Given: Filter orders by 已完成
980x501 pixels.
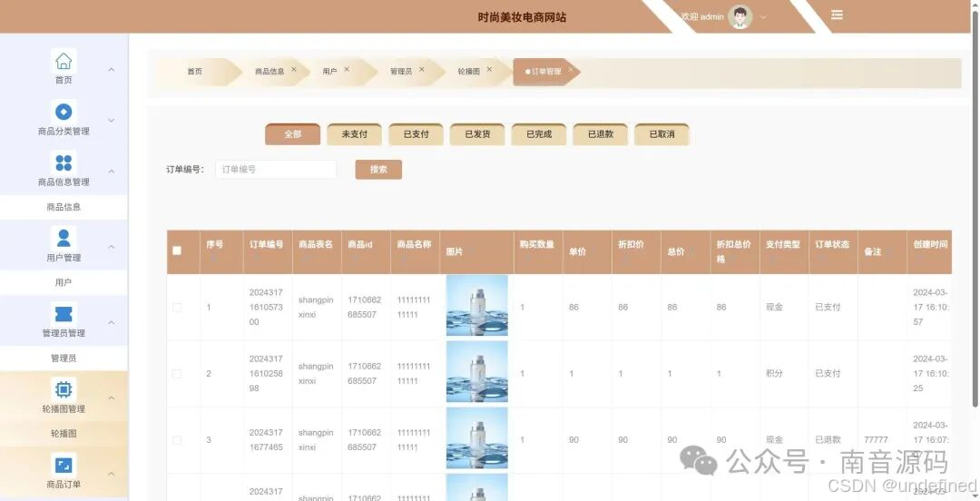Looking at the screenshot, I should tap(539, 134).
